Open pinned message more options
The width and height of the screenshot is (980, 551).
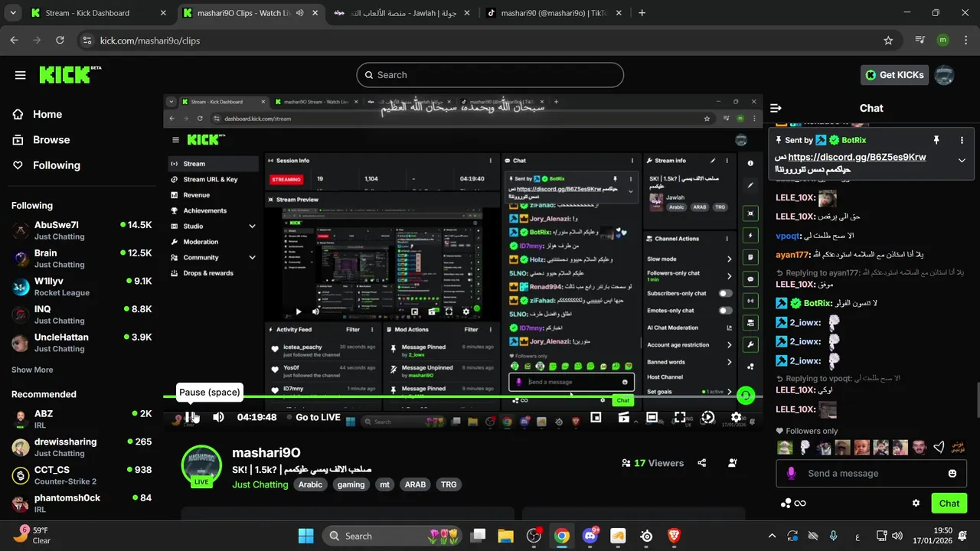pos(962,140)
